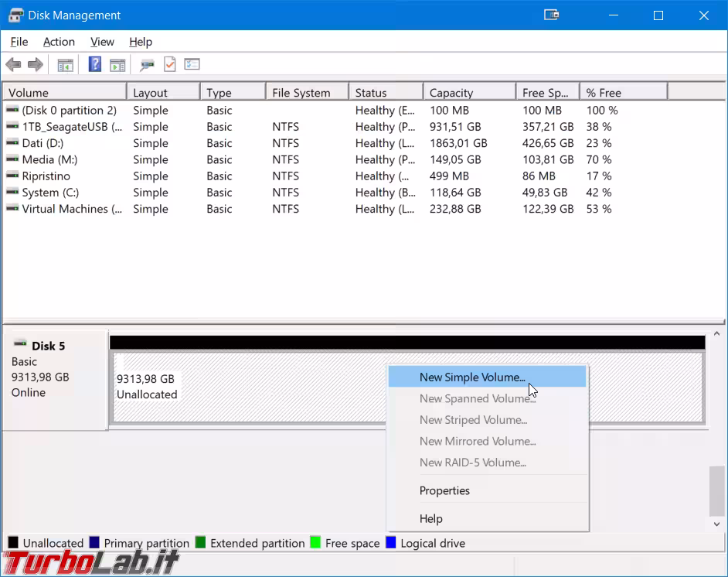Select the 9313,98 GB unallocated region
Viewport: 728px width, 577px height.
tap(232, 387)
